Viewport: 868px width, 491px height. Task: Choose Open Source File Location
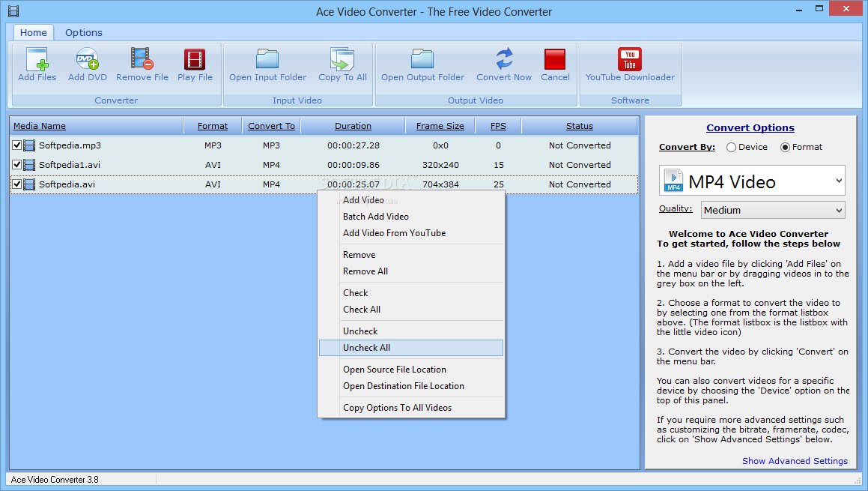coord(394,370)
